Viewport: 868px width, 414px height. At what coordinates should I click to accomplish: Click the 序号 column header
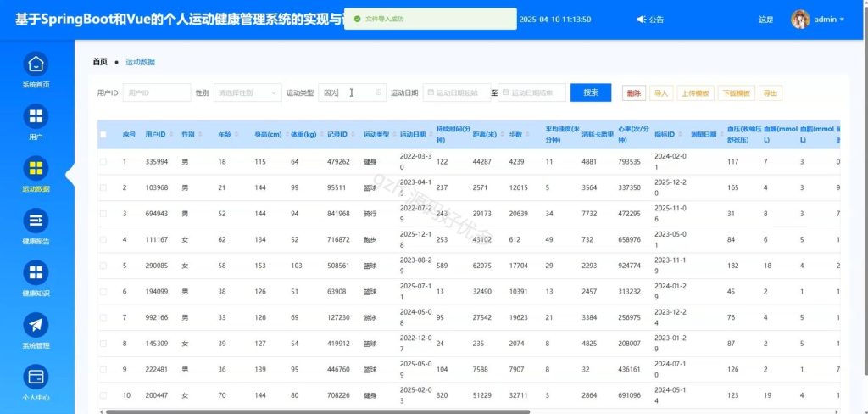coord(129,135)
